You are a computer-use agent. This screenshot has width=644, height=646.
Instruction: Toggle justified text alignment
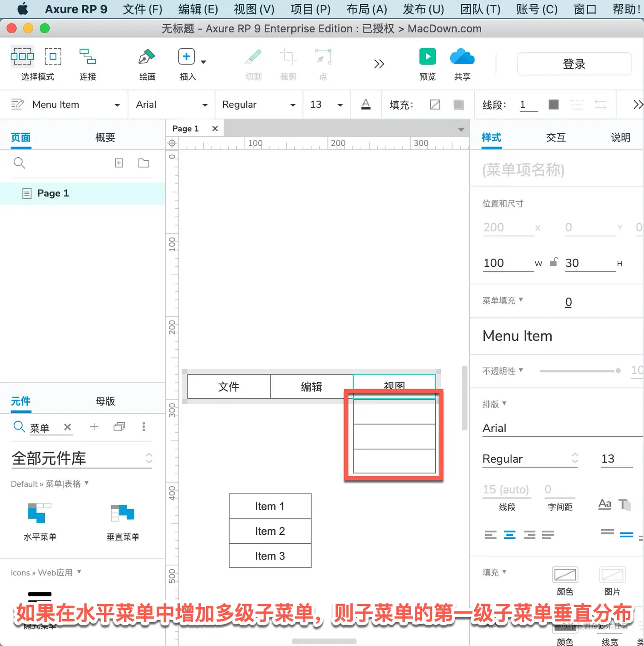point(548,535)
